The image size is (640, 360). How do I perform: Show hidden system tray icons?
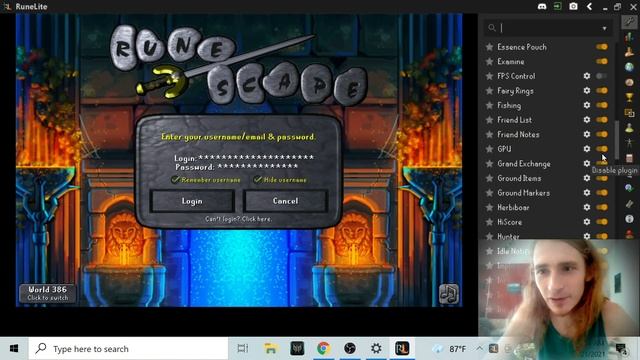tap(480, 349)
